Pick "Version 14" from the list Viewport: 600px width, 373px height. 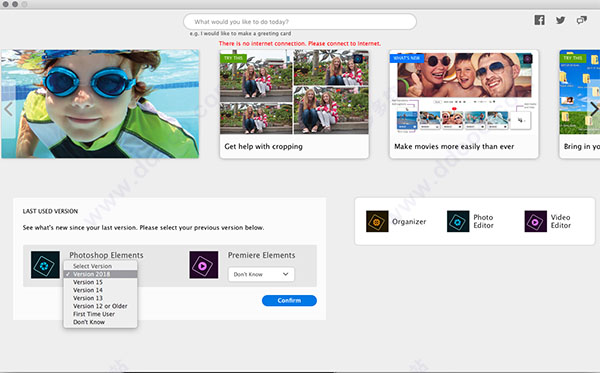100,290
